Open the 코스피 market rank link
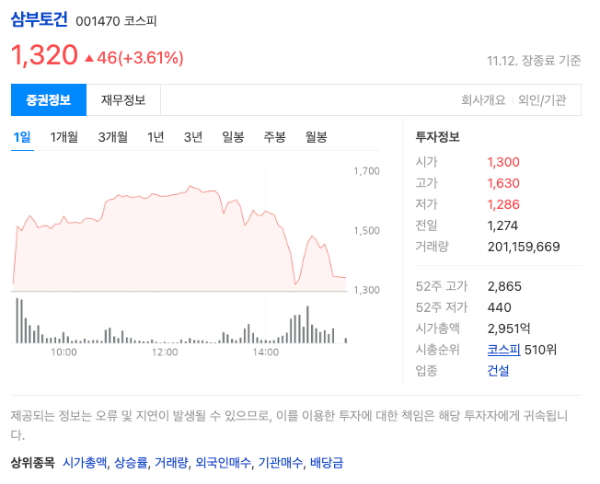This screenshot has height=484, width=600. [504, 349]
